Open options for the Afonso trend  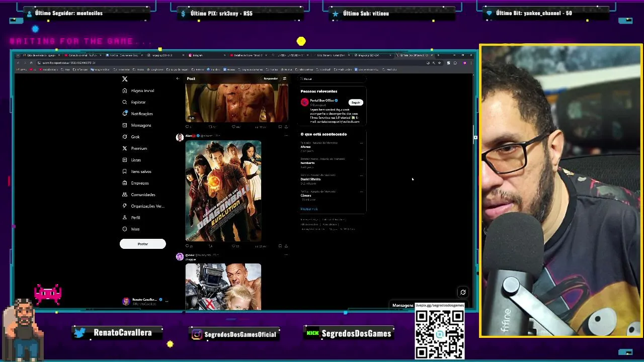(361, 143)
